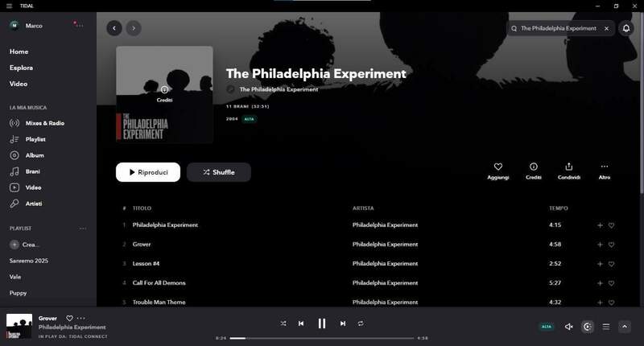Open the play queue icon
Viewport: 644px width, 346px height.
[606, 327]
